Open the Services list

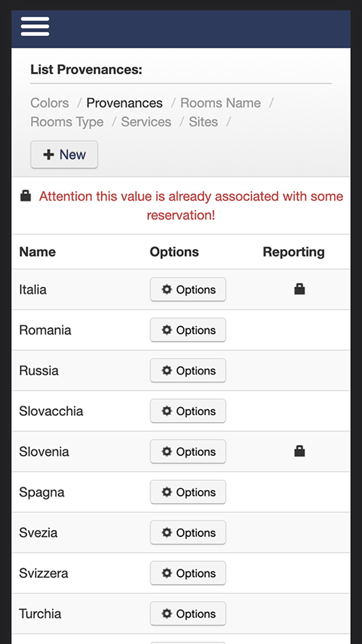pyautogui.click(x=146, y=122)
